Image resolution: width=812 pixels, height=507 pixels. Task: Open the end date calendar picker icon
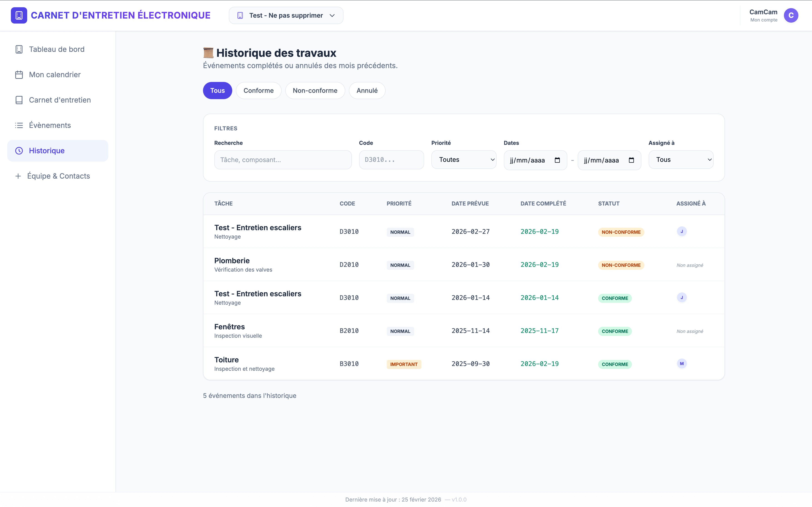point(631,160)
